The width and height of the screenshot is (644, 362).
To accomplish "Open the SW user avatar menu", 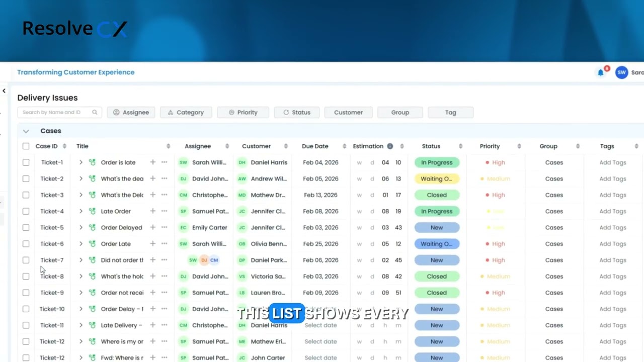I will pyautogui.click(x=621, y=72).
